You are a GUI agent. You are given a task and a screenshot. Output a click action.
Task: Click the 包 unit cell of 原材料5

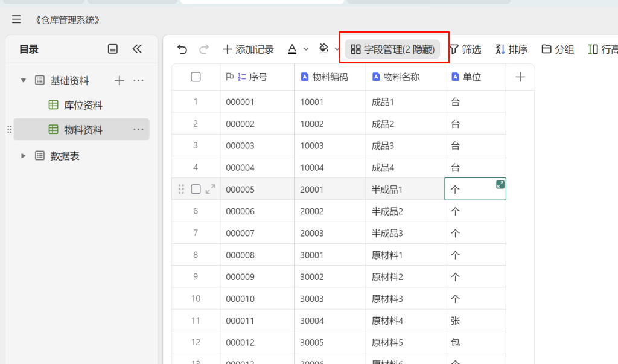(476, 342)
